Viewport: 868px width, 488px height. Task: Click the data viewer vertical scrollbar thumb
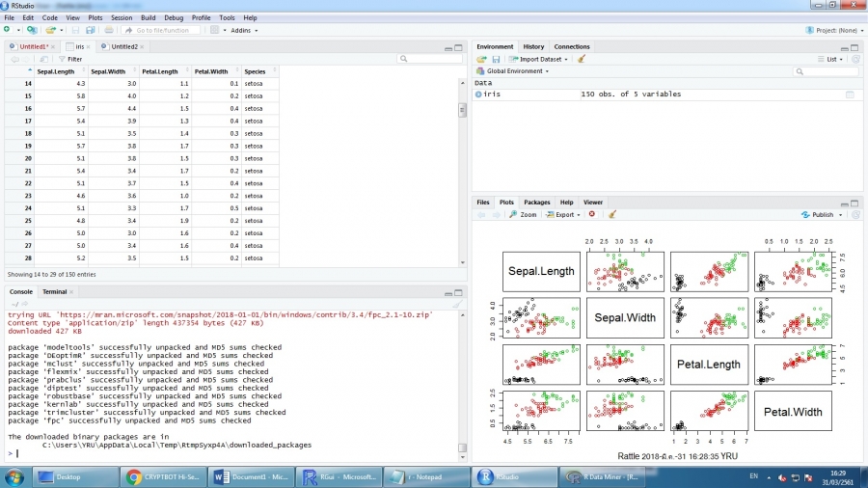(x=462, y=110)
